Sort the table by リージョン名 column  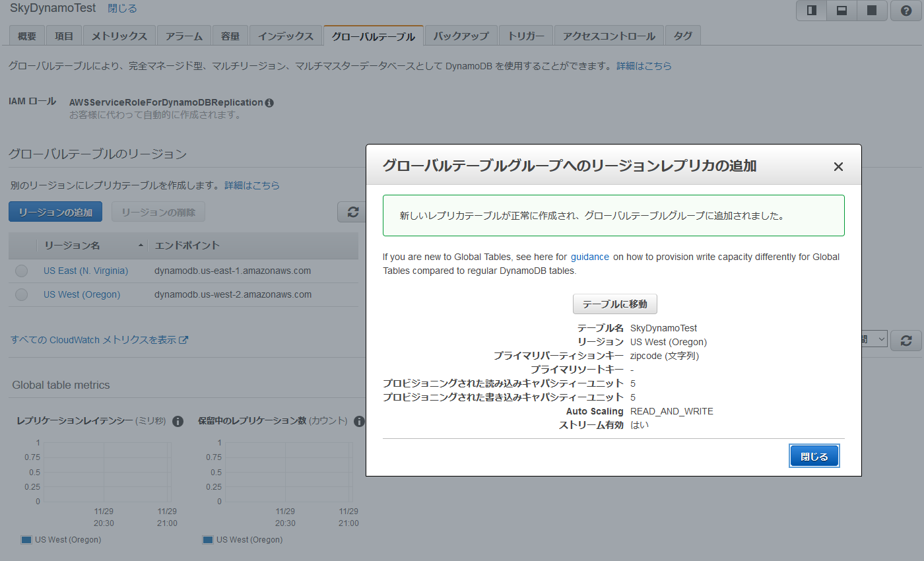click(x=92, y=246)
